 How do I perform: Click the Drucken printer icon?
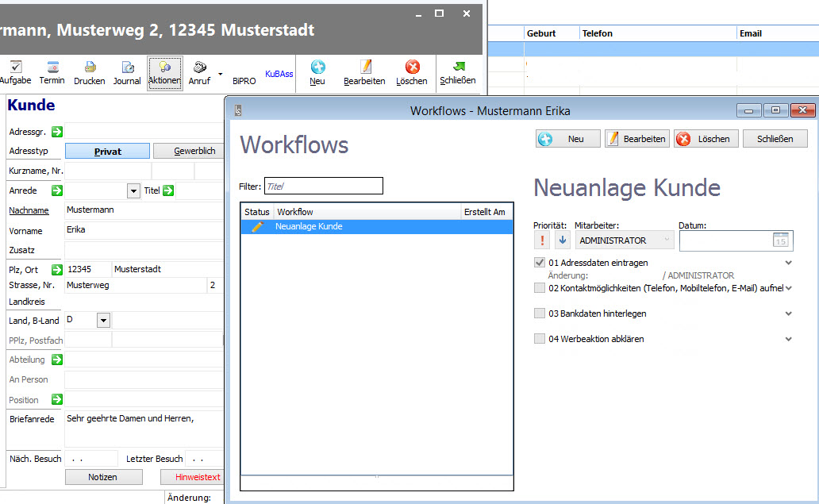click(x=90, y=68)
